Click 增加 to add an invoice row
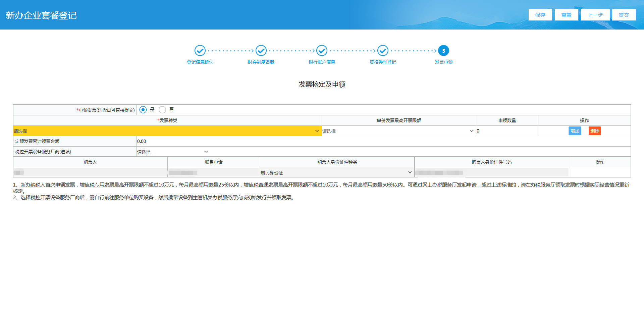644x315 pixels. [x=575, y=131]
